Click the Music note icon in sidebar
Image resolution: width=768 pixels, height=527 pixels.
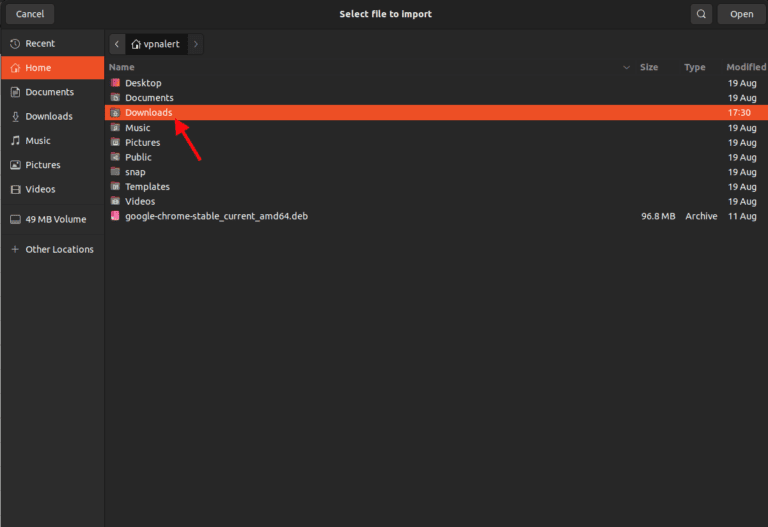(x=15, y=141)
